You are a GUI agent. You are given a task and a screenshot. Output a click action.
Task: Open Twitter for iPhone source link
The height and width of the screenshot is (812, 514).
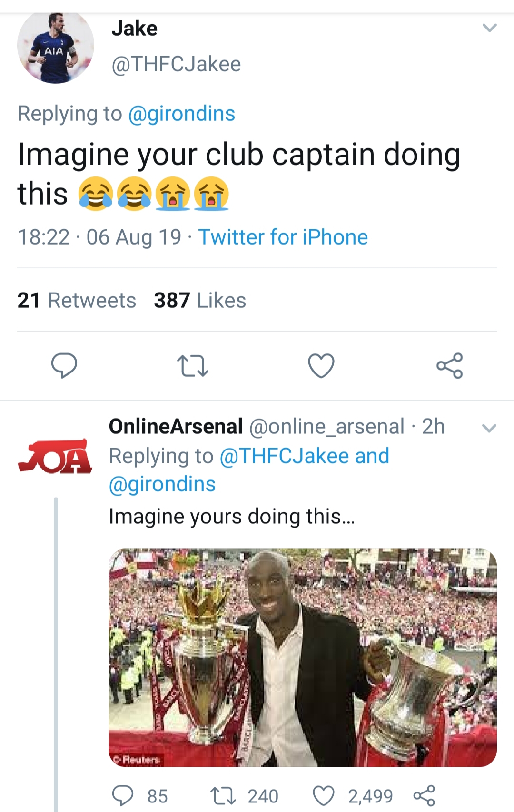(283, 237)
